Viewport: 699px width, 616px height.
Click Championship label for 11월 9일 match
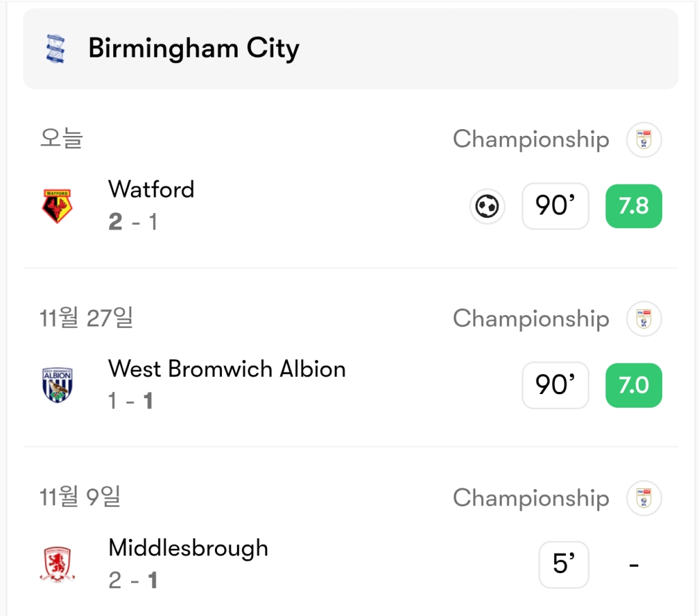pyautogui.click(x=530, y=498)
